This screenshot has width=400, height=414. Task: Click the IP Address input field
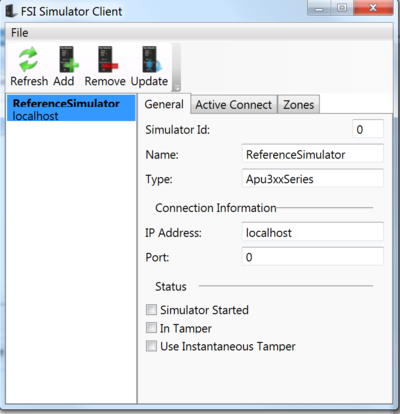[313, 232]
